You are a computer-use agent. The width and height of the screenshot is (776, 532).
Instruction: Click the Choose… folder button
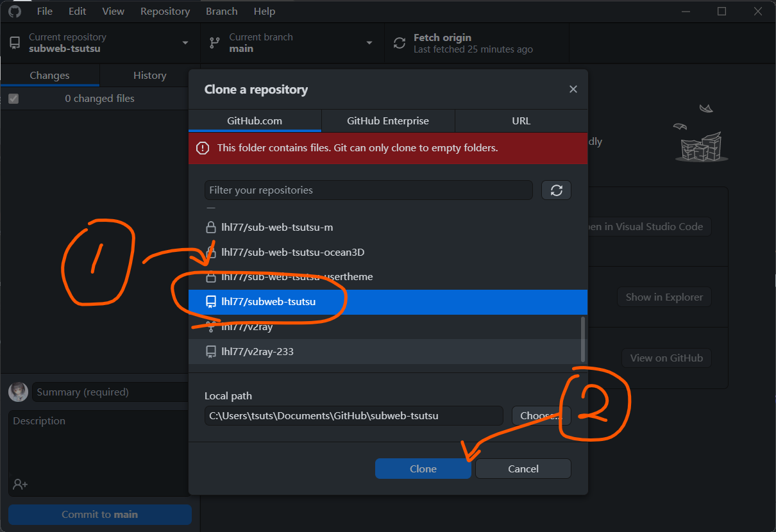point(541,415)
